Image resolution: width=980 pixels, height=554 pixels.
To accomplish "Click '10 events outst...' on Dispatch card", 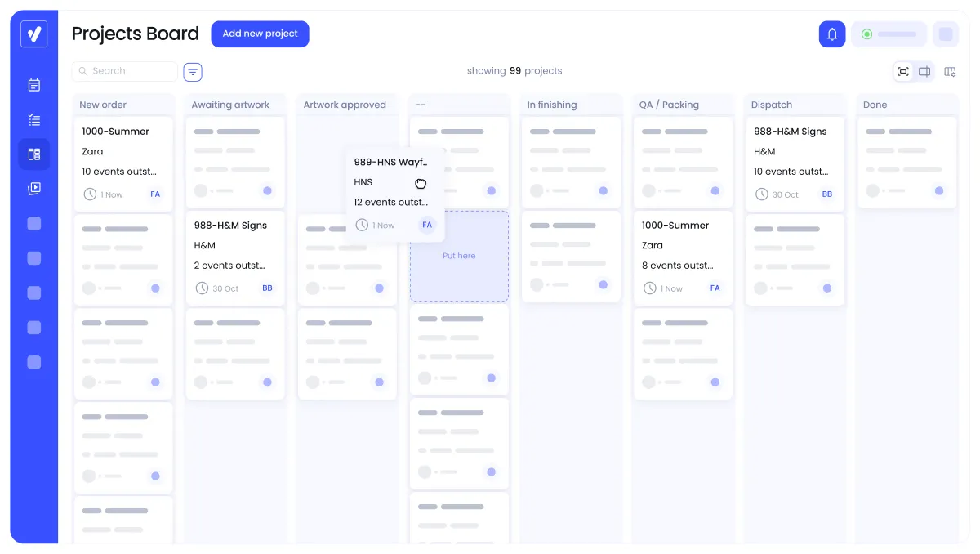I will tap(791, 172).
